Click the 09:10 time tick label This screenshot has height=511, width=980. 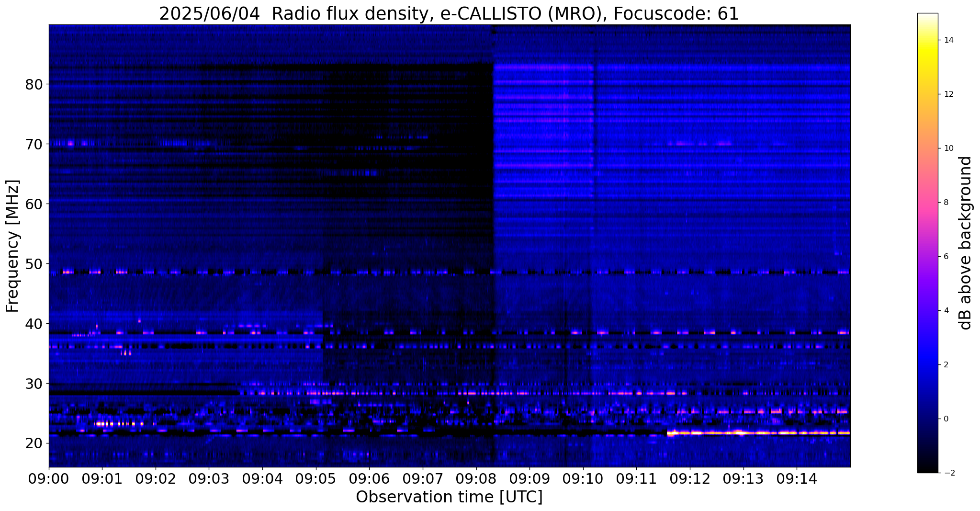pos(583,479)
